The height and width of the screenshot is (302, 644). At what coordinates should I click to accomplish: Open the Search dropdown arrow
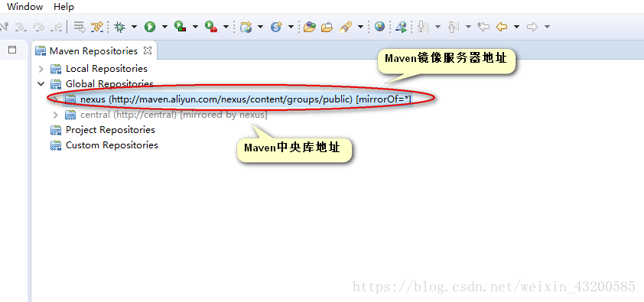tap(360, 27)
